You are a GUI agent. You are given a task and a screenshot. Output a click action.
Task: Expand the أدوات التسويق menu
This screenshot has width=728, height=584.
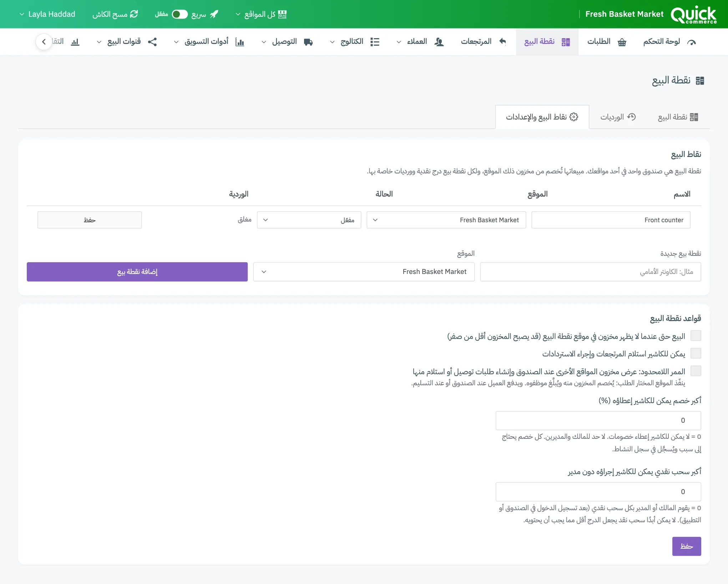coord(209,42)
